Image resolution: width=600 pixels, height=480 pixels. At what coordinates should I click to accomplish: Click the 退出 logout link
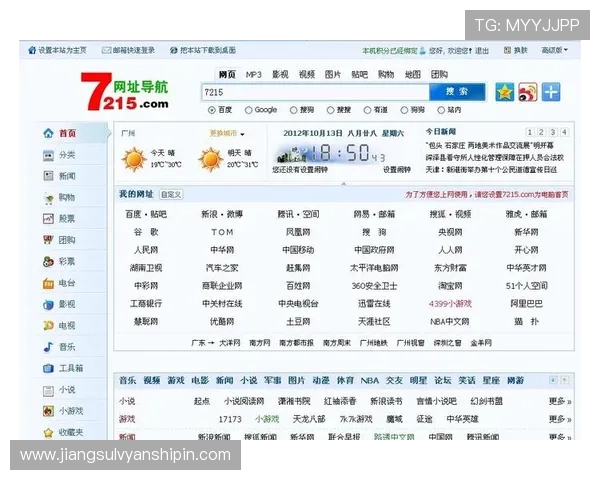(482, 51)
